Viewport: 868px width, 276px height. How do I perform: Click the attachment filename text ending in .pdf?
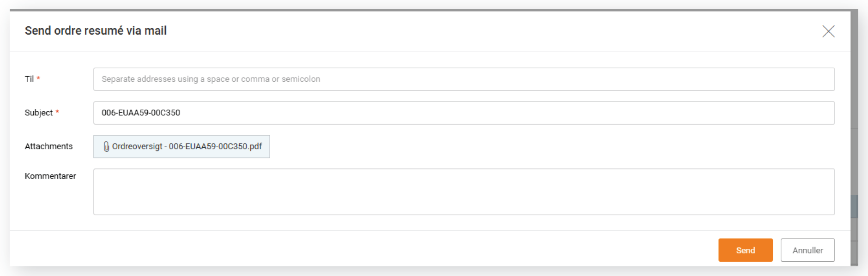pos(187,147)
